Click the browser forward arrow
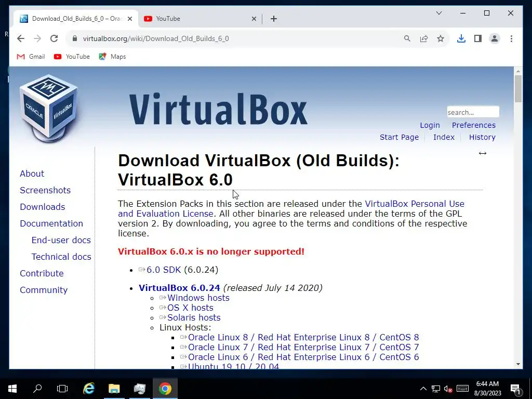532x399 pixels. click(x=37, y=38)
